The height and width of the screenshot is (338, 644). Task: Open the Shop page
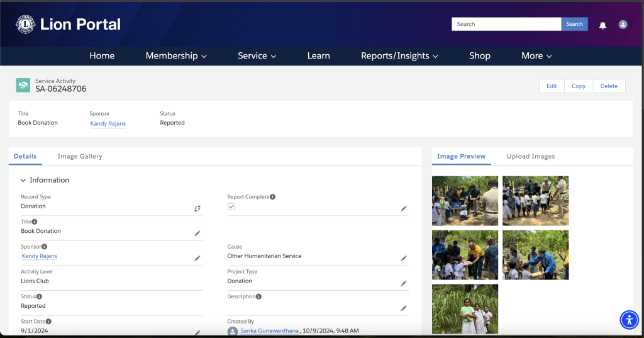tap(480, 56)
